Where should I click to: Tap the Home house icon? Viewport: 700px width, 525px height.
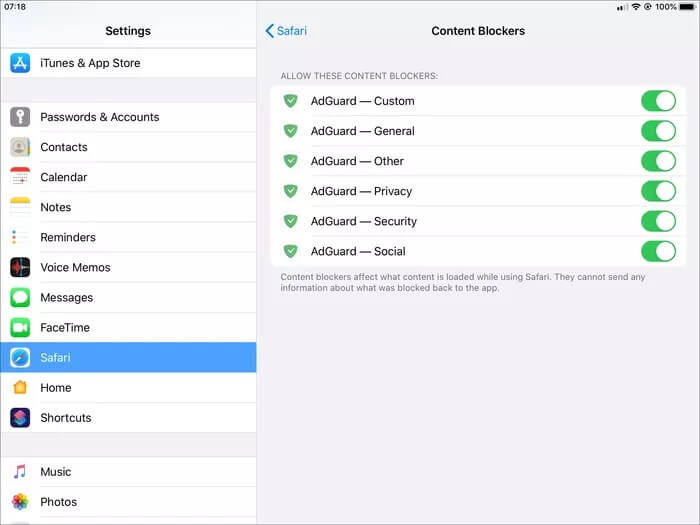point(20,388)
